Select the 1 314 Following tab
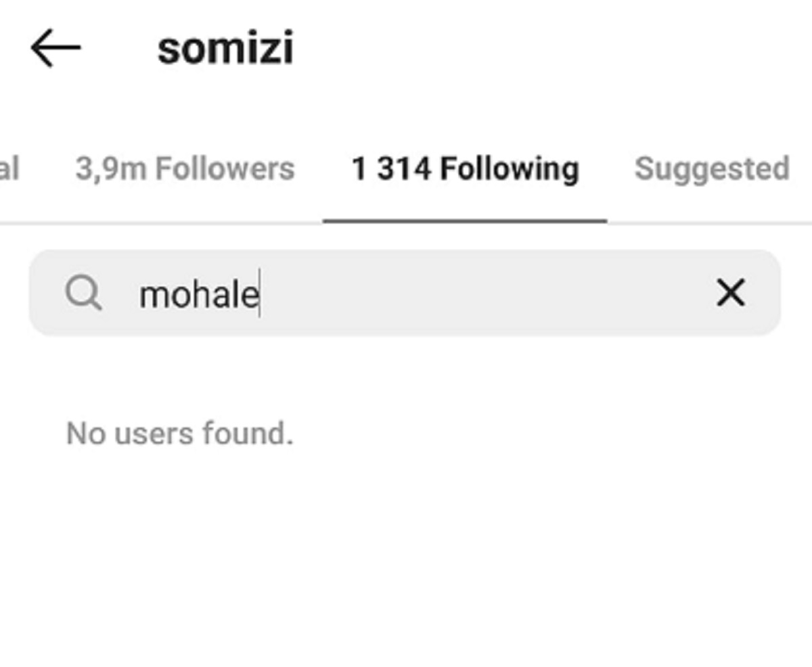 click(x=465, y=168)
